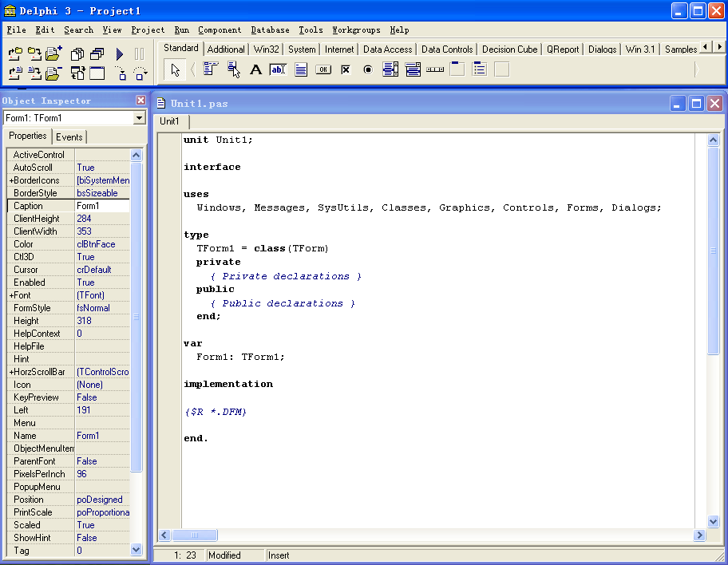Select the OK Button component
728x565 pixels.
pos(323,69)
